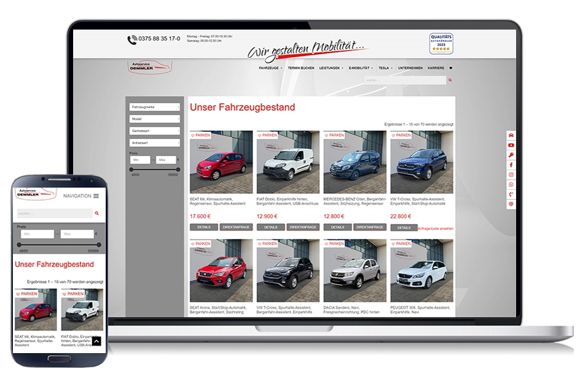Open the red SEAT Mii photo on laptop
The width and height of the screenshot is (588, 374).
[x=221, y=162]
